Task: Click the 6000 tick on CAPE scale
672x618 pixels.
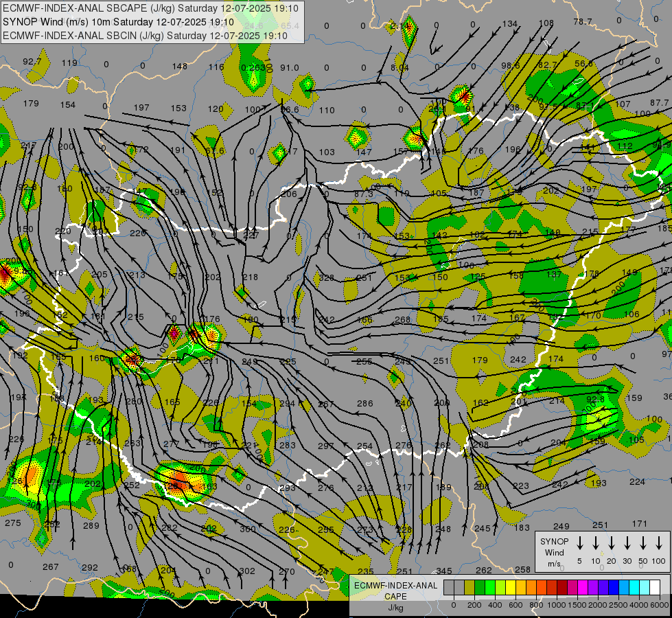Action: point(660,605)
